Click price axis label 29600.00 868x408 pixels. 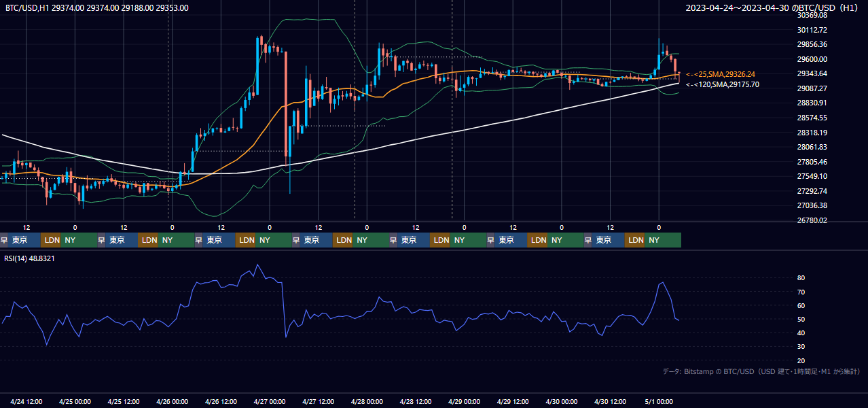[812, 59]
